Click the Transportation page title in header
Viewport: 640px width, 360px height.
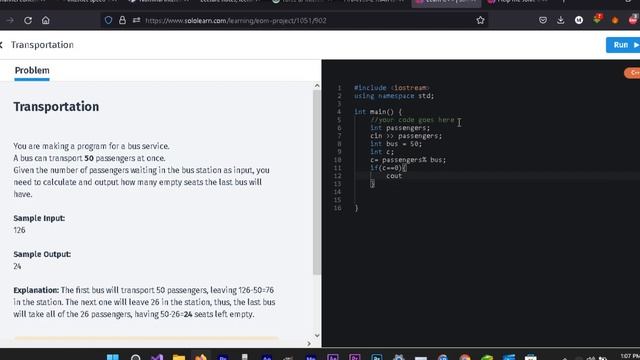(42, 45)
